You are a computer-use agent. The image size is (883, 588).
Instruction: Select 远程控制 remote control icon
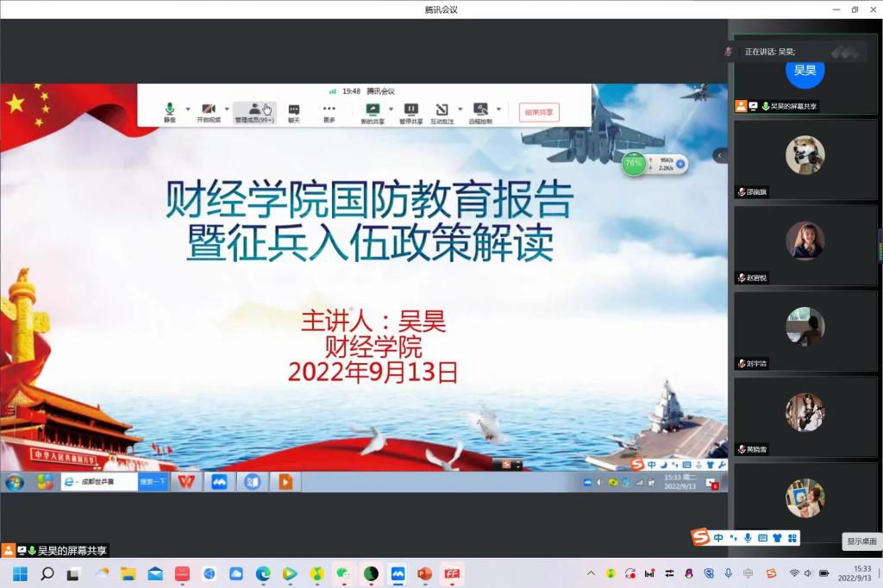click(x=480, y=110)
